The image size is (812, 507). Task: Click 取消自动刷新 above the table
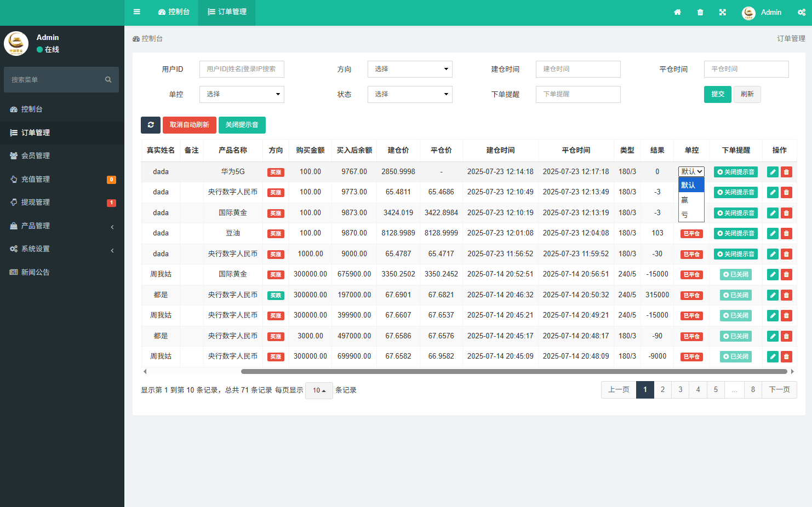click(x=189, y=125)
